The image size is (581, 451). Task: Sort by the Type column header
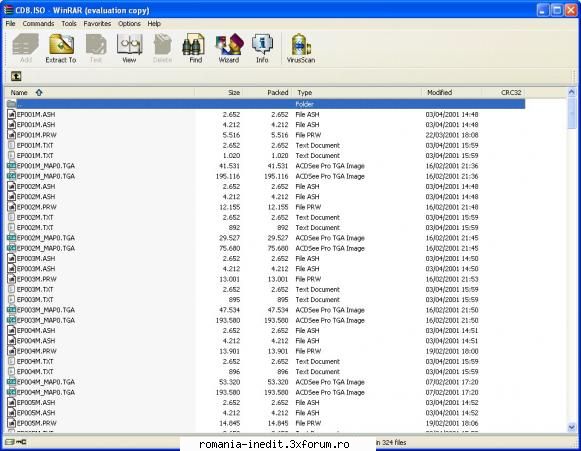tap(357, 93)
